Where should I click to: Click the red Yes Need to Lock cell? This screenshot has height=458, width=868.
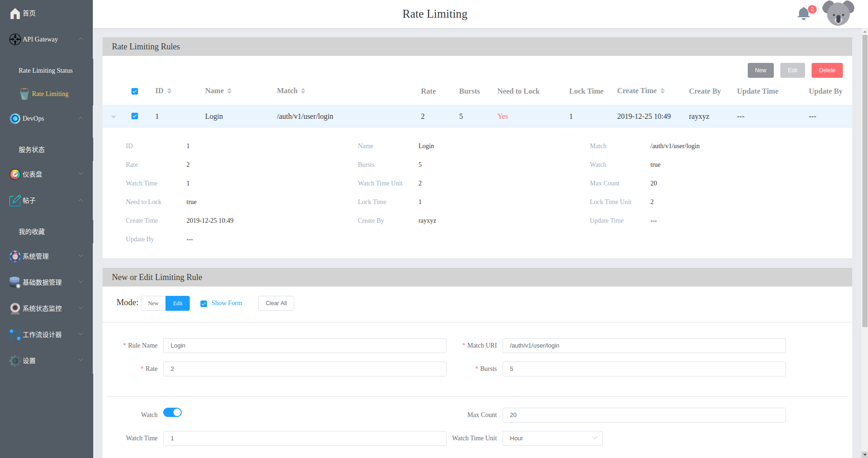[x=503, y=116]
